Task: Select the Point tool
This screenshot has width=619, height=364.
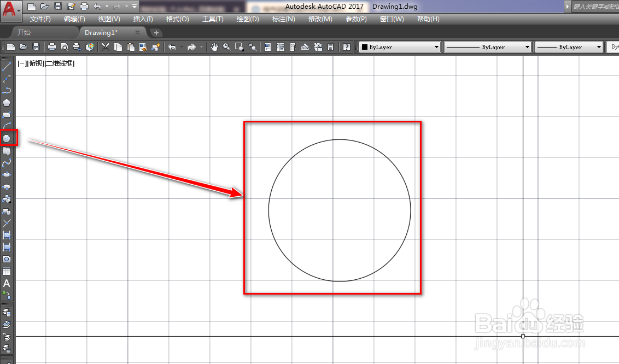Action: [7, 223]
